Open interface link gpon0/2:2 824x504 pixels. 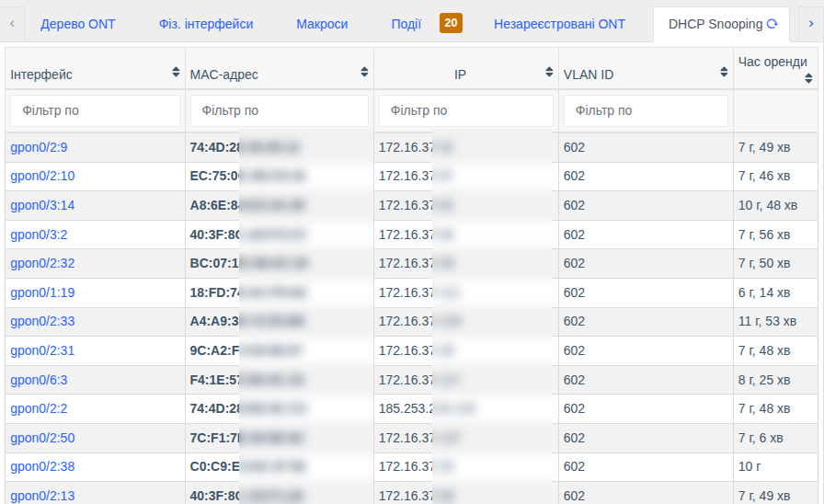(x=39, y=408)
